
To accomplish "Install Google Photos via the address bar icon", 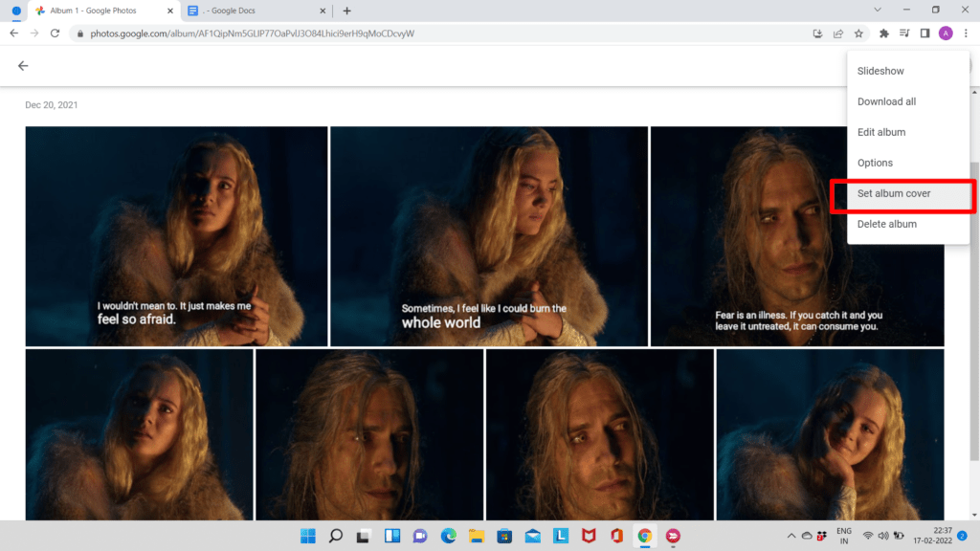I will point(816,32).
